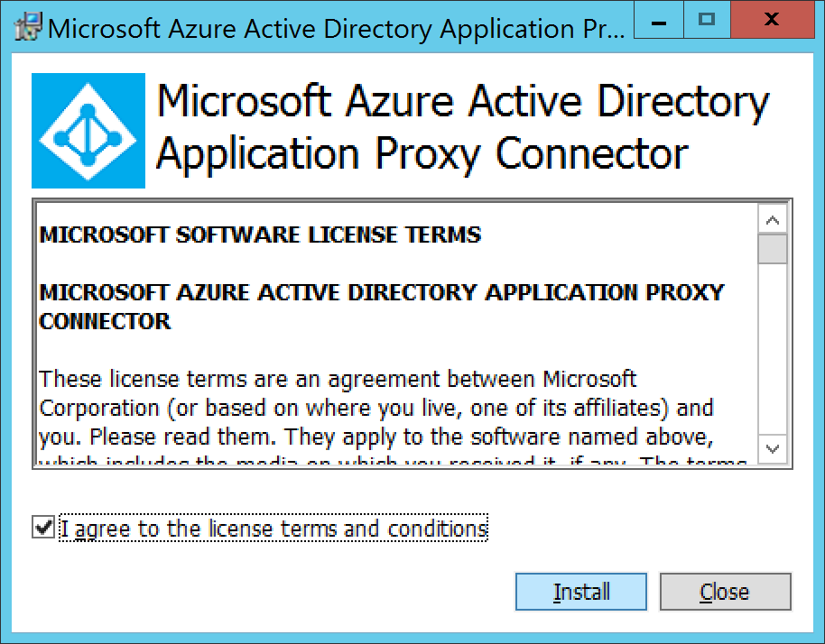Click the maximize button in the title bar

707,20
